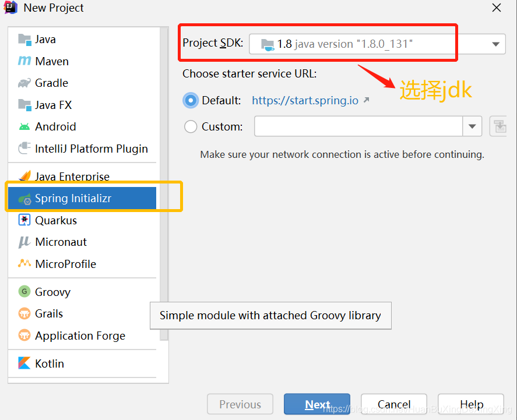Image resolution: width=517 pixels, height=420 pixels.
Task: Select IntelliJ Platform Plugin text
Action: point(92,149)
